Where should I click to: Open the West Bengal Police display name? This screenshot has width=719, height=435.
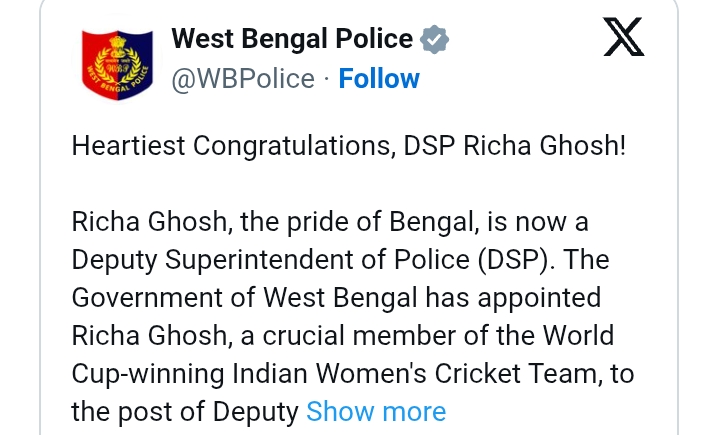coord(292,39)
